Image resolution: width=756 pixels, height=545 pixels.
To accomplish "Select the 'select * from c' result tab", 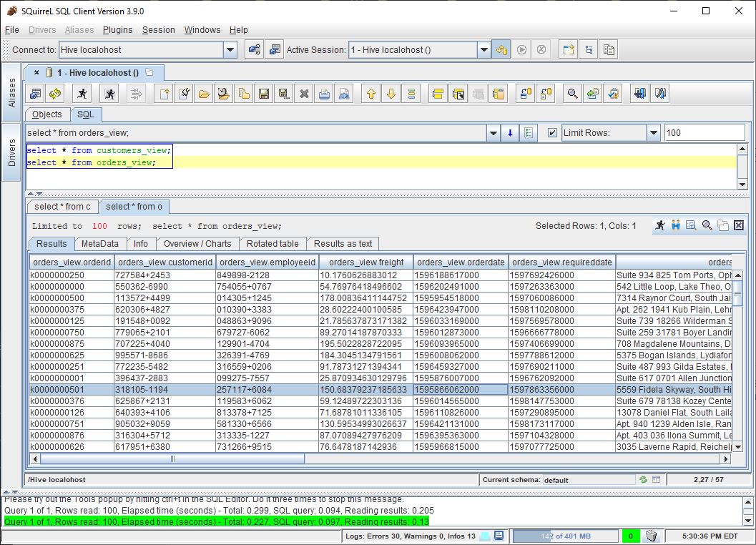I will click(62, 207).
